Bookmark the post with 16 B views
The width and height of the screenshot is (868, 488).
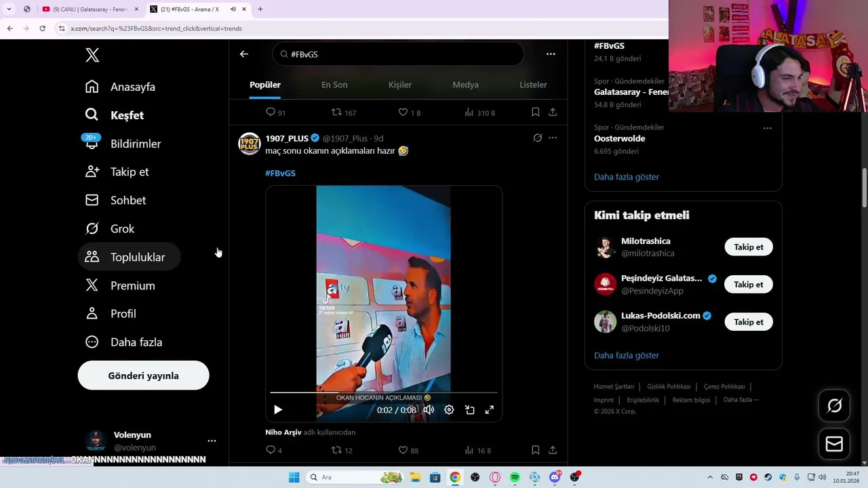[x=535, y=450]
